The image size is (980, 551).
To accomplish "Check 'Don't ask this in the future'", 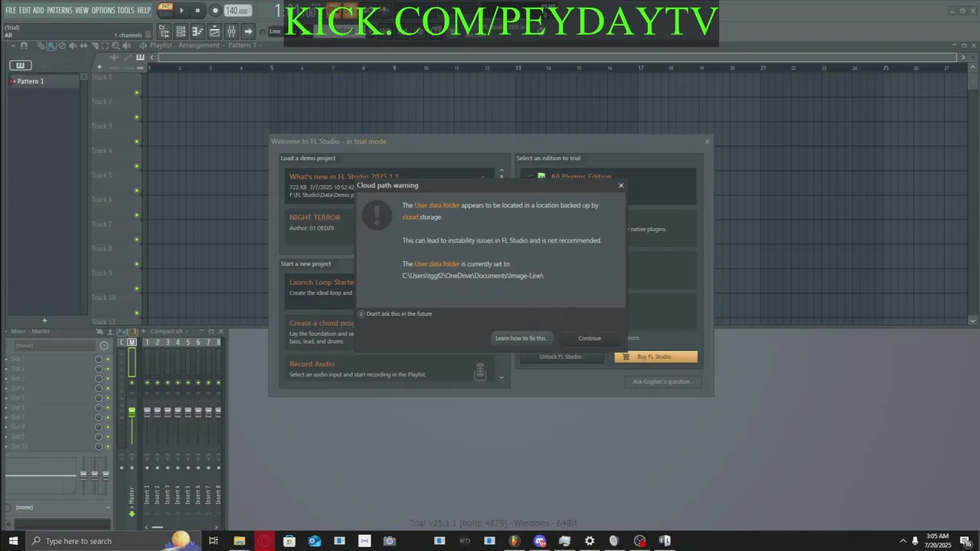I will pyautogui.click(x=361, y=314).
